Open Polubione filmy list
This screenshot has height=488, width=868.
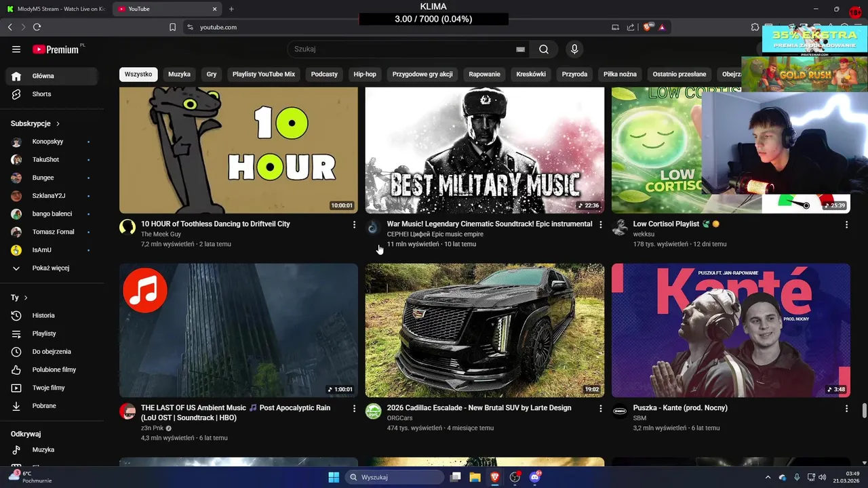tap(52, 370)
